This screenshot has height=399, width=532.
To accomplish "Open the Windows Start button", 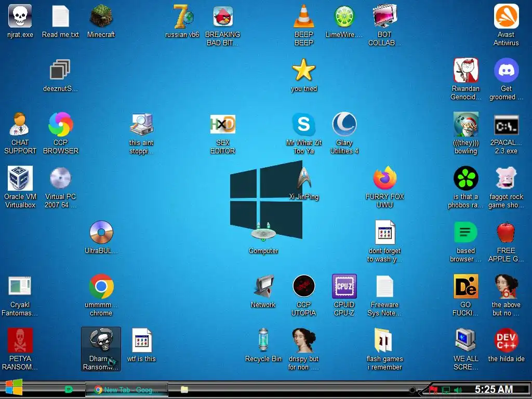I will coord(14,388).
